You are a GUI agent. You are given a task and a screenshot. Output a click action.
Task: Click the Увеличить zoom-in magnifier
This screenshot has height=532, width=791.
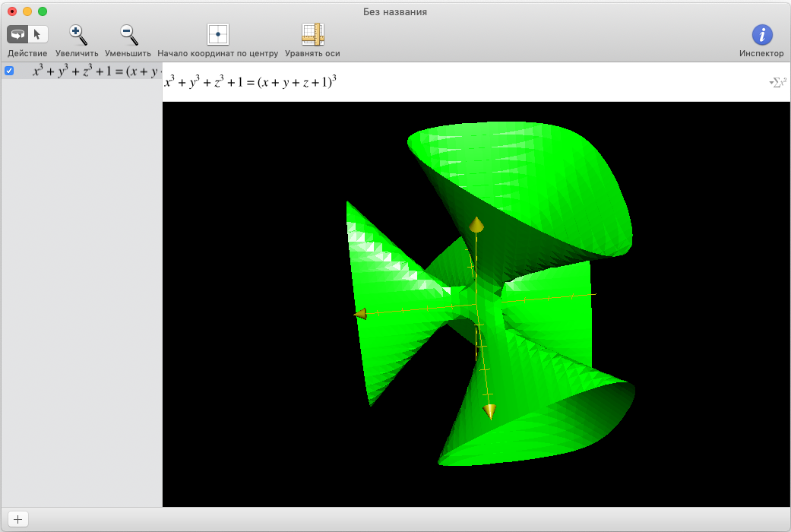click(x=77, y=34)
